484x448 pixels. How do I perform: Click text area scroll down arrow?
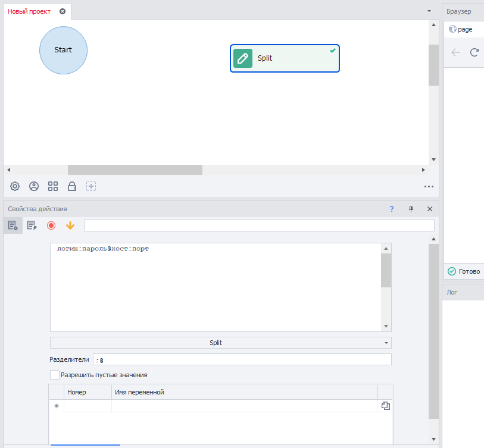[x=386, y=326]
